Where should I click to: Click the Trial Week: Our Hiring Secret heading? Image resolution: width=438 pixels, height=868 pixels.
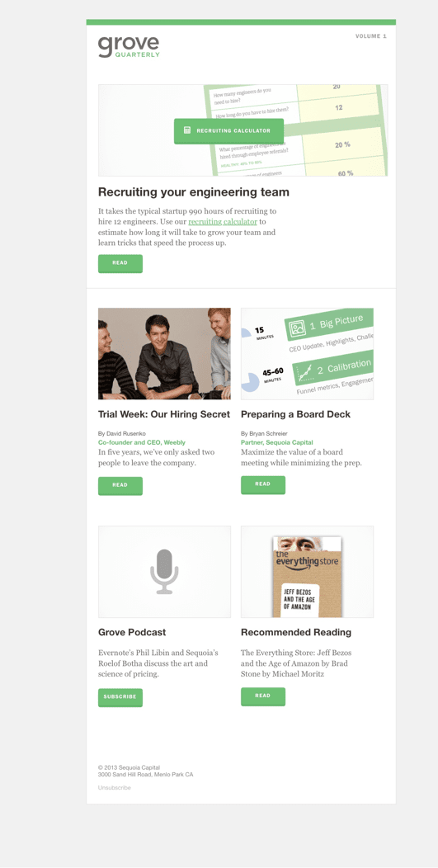[x=164, y=414]
